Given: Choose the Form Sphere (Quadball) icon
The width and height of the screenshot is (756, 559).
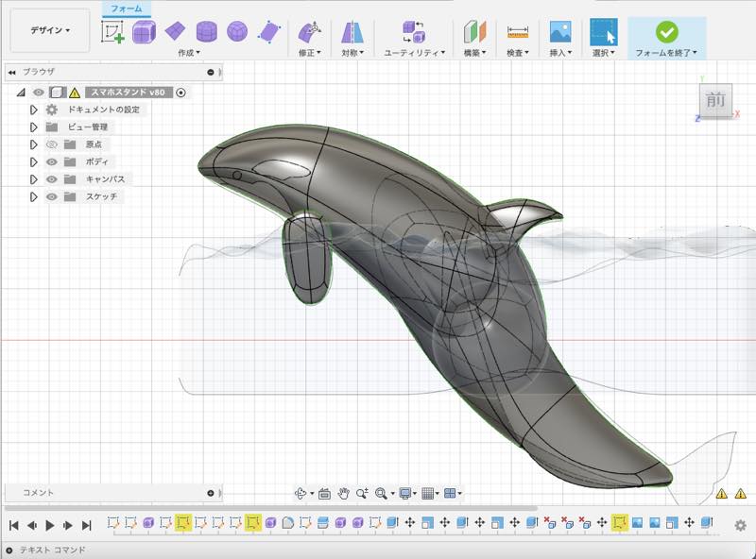Looking at the screenshot, I should coord(237,32).
